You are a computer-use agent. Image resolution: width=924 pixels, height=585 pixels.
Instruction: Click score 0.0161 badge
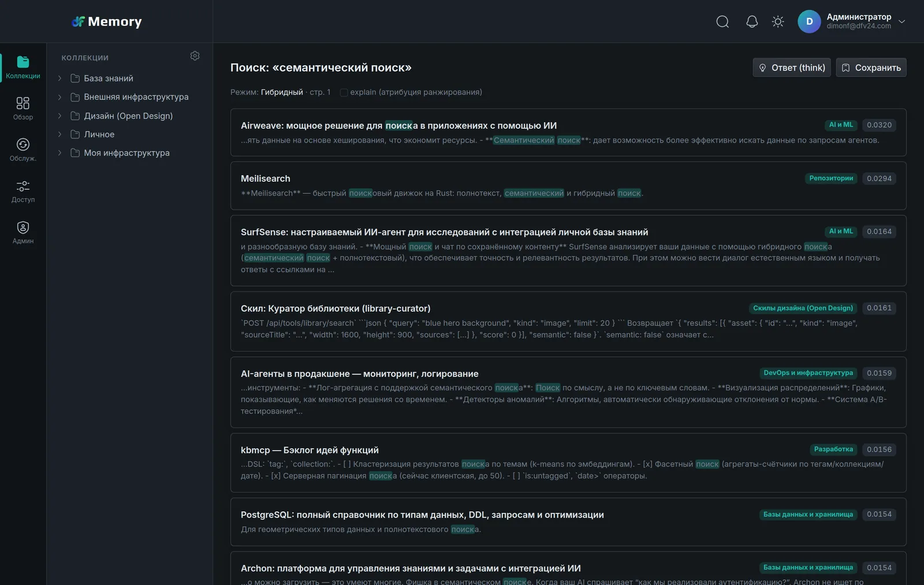(x=879, y=308)
